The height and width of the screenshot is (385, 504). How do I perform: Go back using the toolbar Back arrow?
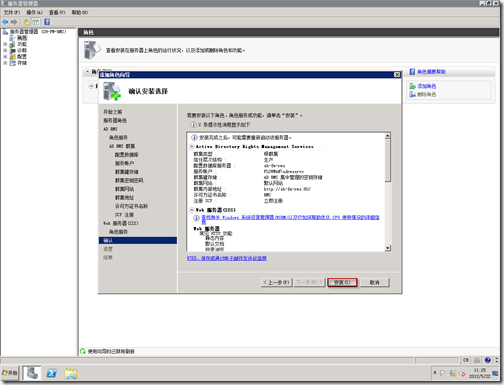click(5, 22)
